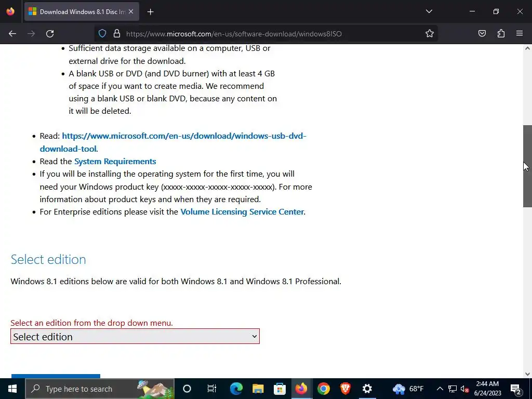Click the Firefox taskbar icon
This screenshot has width=532, height=399.
click(301, 389)
